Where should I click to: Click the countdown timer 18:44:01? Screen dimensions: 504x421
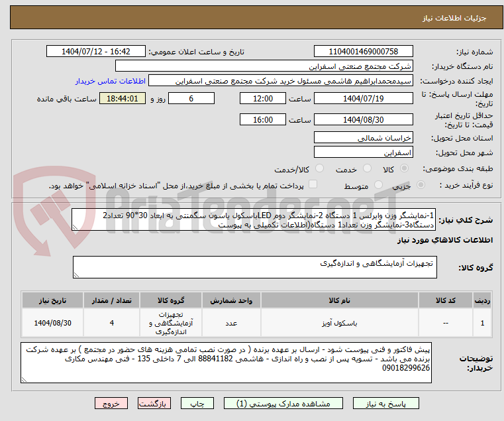click(x=122, y=99)
